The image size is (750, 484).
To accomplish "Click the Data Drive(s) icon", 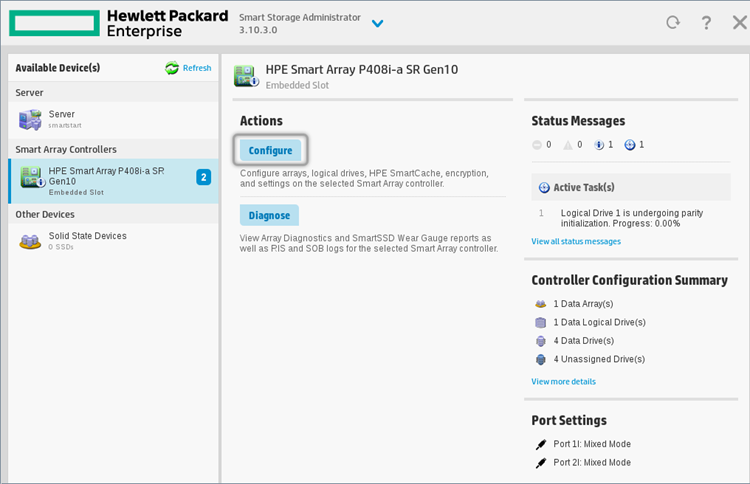I will (540, 341).
